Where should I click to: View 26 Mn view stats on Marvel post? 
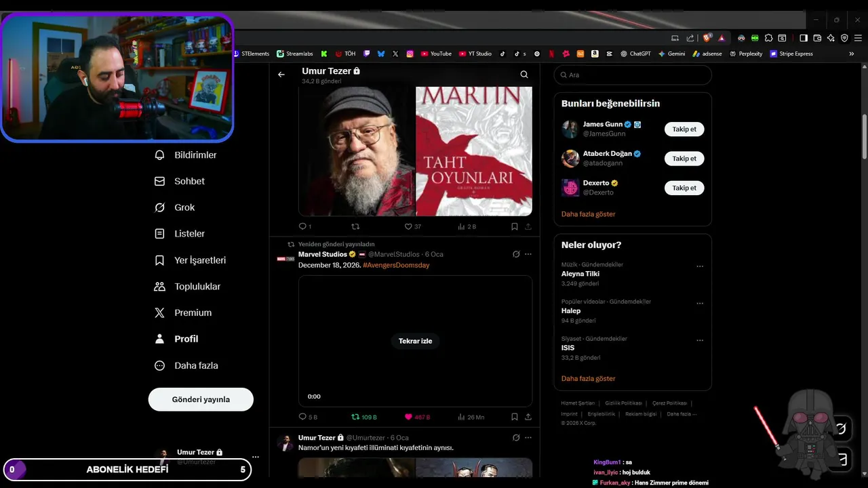pos(471,417)
